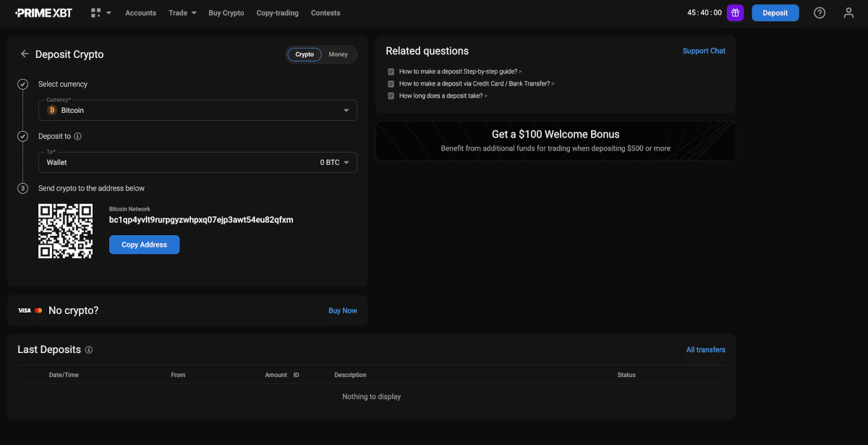The image size is (868, 445).
Task: Click the blue Deposit button in header
Action: (x=775, y=12)
